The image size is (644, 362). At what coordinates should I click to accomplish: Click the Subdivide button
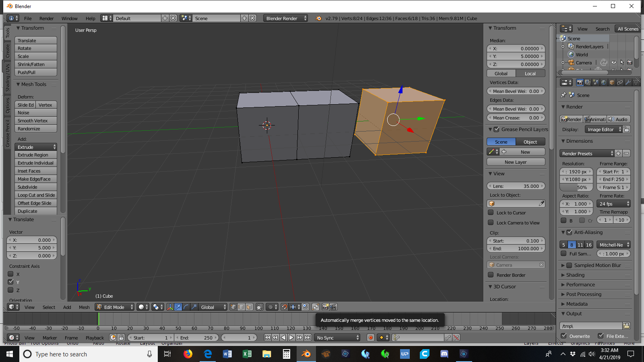coord(36,187)
